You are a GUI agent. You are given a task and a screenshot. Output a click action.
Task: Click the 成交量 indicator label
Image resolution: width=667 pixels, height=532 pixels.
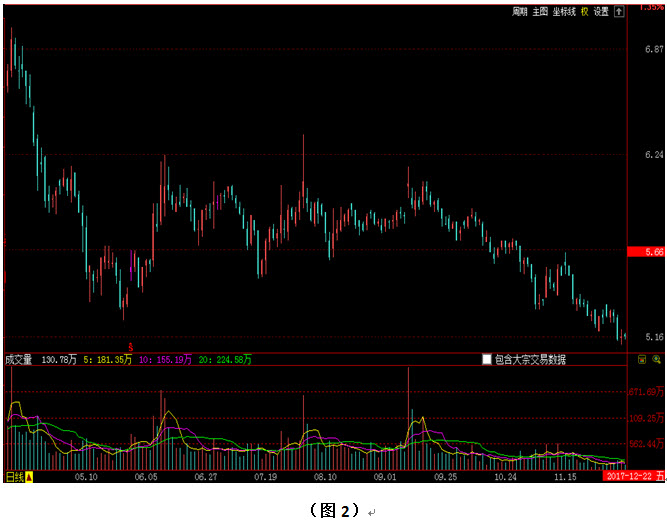click(x=19, y=359)
